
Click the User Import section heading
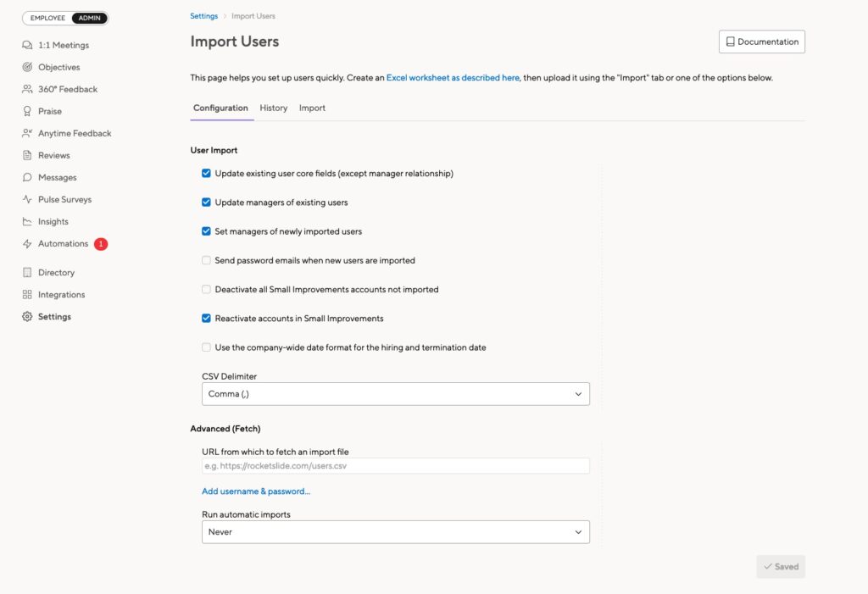[x=214, y=150]
